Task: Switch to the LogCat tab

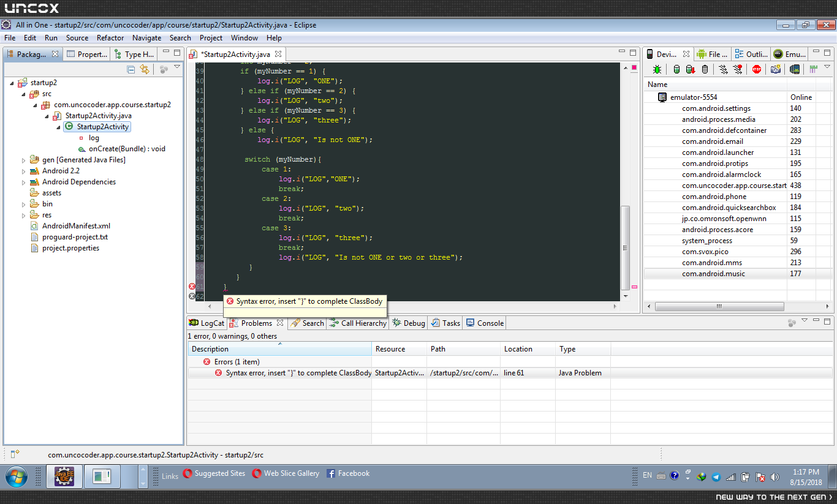Action: point(207,323)
